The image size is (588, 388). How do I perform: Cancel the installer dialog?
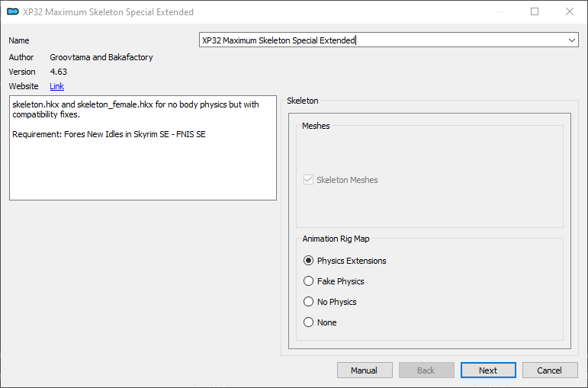(550, 370)
